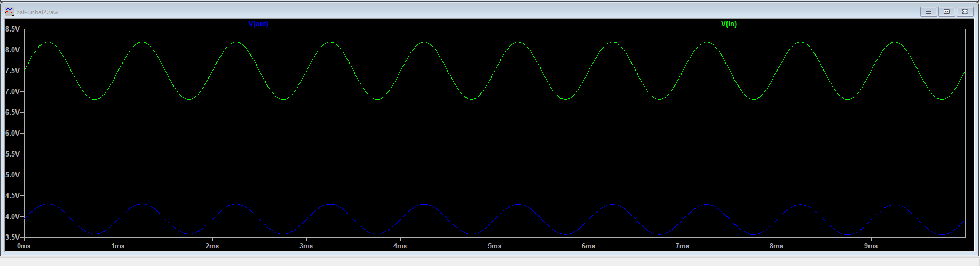Viewport: 980px width, 266px height.
Task: Click the 8.5V vertical axis label
Action: (x=12, y=29)
